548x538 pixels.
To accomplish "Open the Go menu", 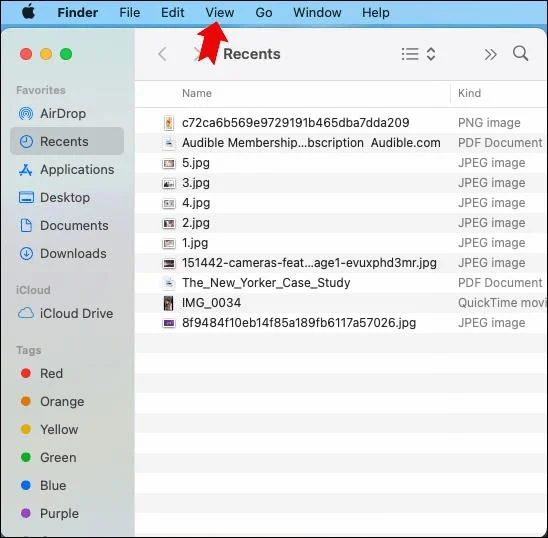I will tap(264, 13).
